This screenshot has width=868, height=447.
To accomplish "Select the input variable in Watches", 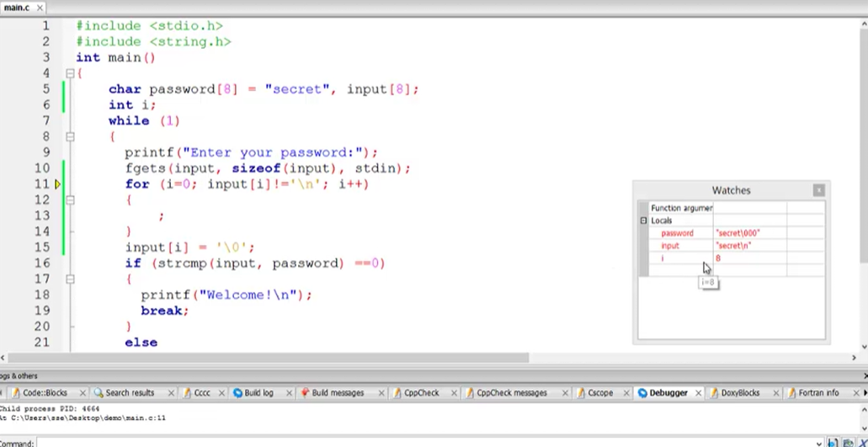I will (670, 246).
